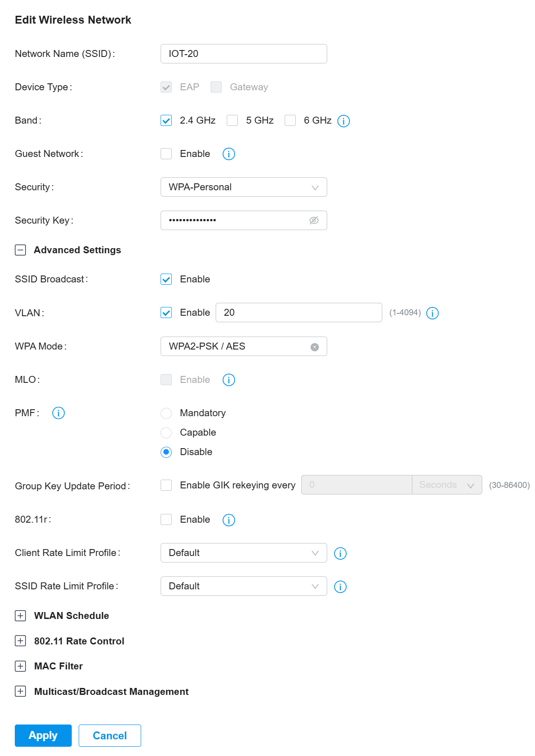Expand the 802.11 Rate Control section
Image resolution: width=535 pixels, height=756 pixels.
pyautogui.click(x=20, y=641)
